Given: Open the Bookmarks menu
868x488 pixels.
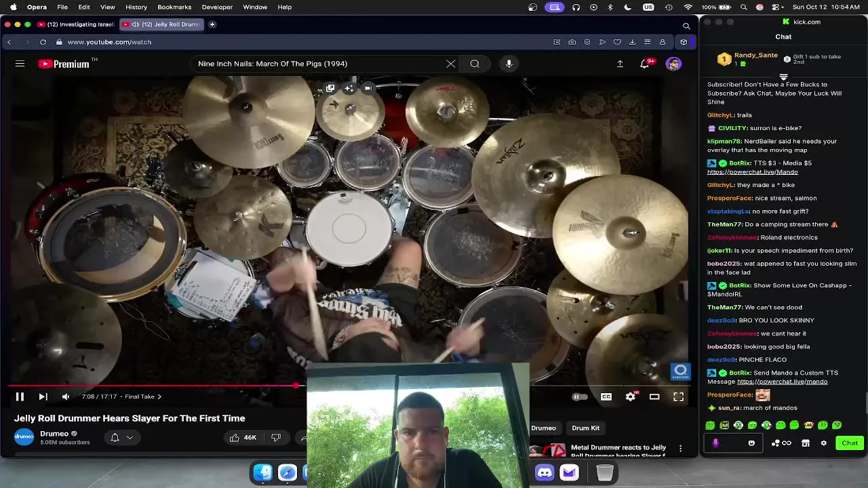Looking at the screenshot, I should click(174, 7).
